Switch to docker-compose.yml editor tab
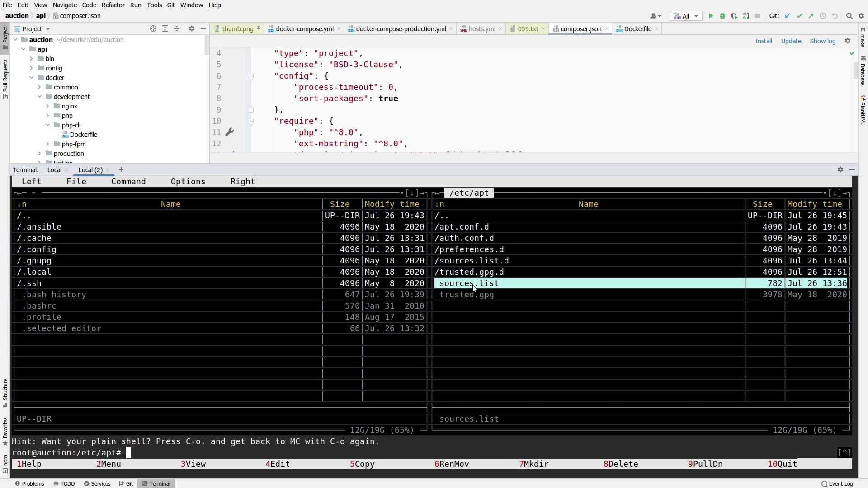868x488 pixels. [304, 29]
